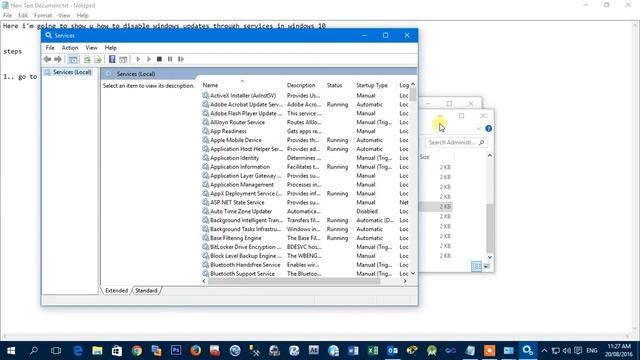Viewport: 640px width, 360px height.
Task: Click services list scroll down arrow
Action: [413, 273]
